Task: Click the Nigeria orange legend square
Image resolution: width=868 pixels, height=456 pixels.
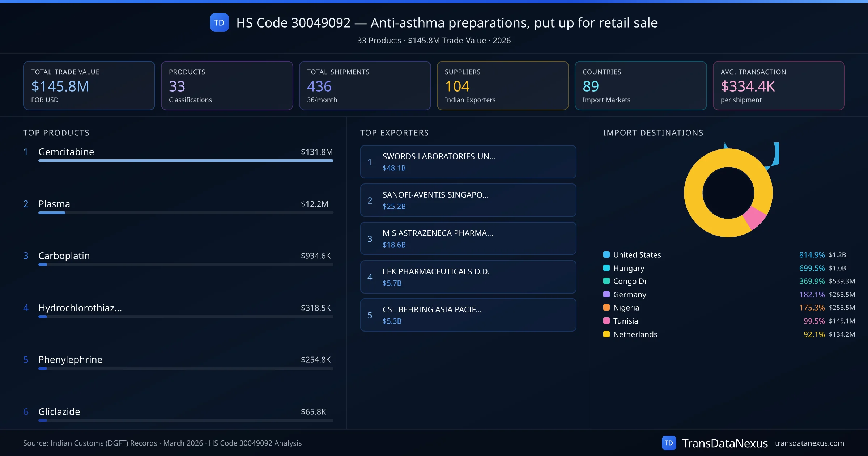Action: click(x=607, y=307)
